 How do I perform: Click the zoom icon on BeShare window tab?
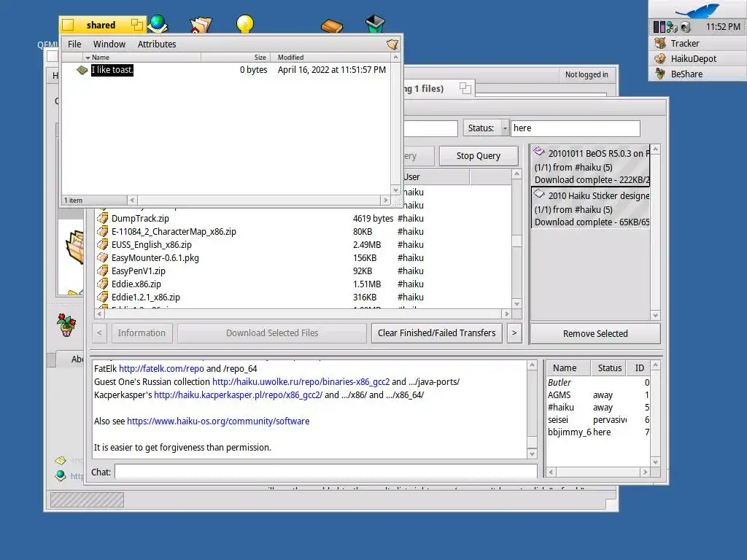coord(465,88)
